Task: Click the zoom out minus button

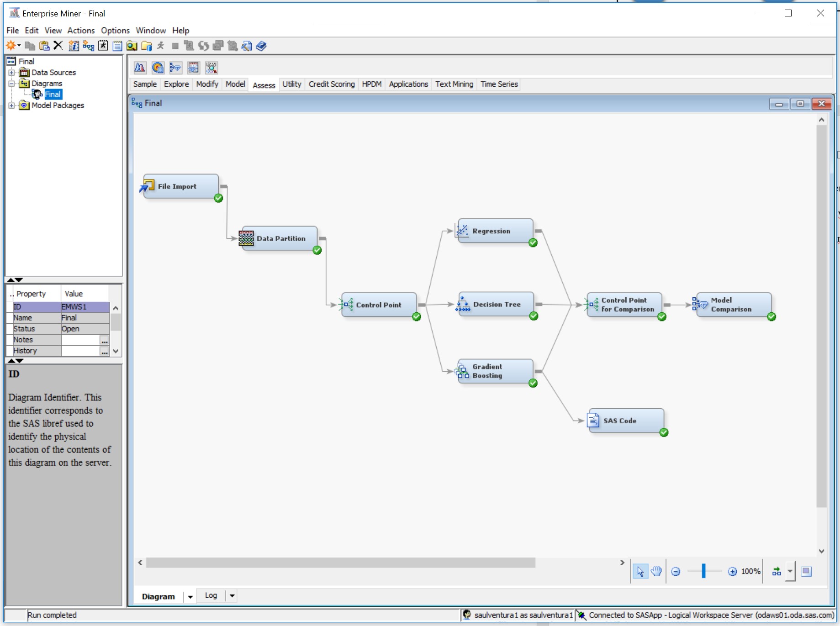Action: pos(676,572)
